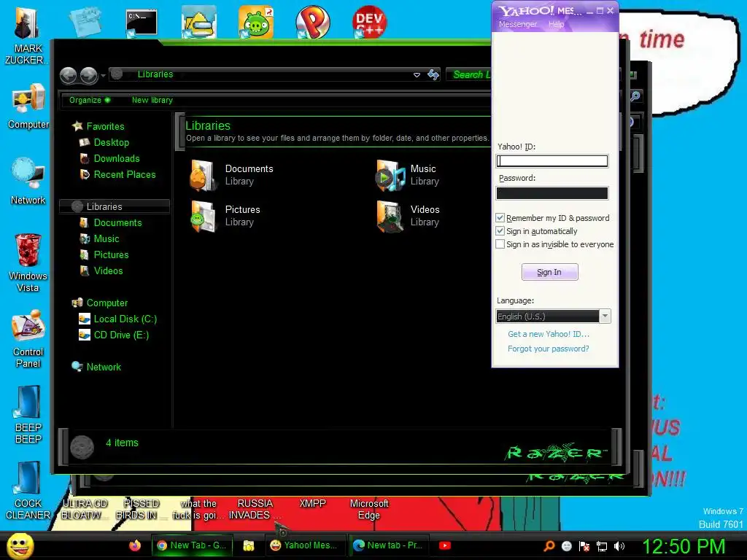Select Network in the navigation pane
This screenshot has height=560, width=747.
tap(104, 367)
